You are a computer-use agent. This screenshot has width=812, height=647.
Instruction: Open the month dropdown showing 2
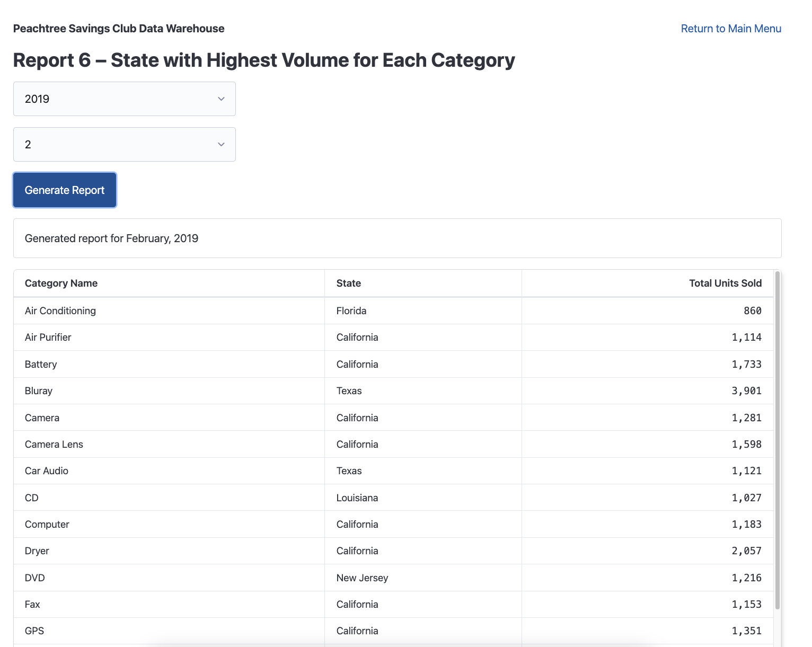point(124,144)
